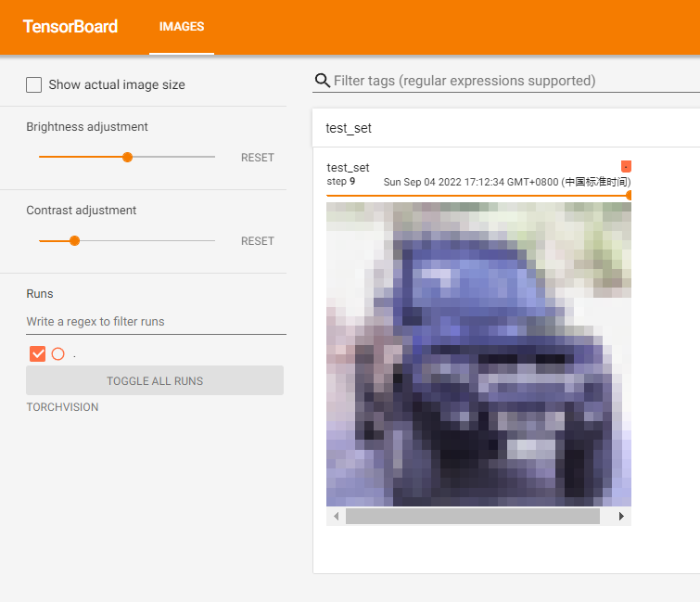The width and height of the screenshot is (700, 602).
Task: Collapse the test_set tag group
Action: [x=349, y=129]
